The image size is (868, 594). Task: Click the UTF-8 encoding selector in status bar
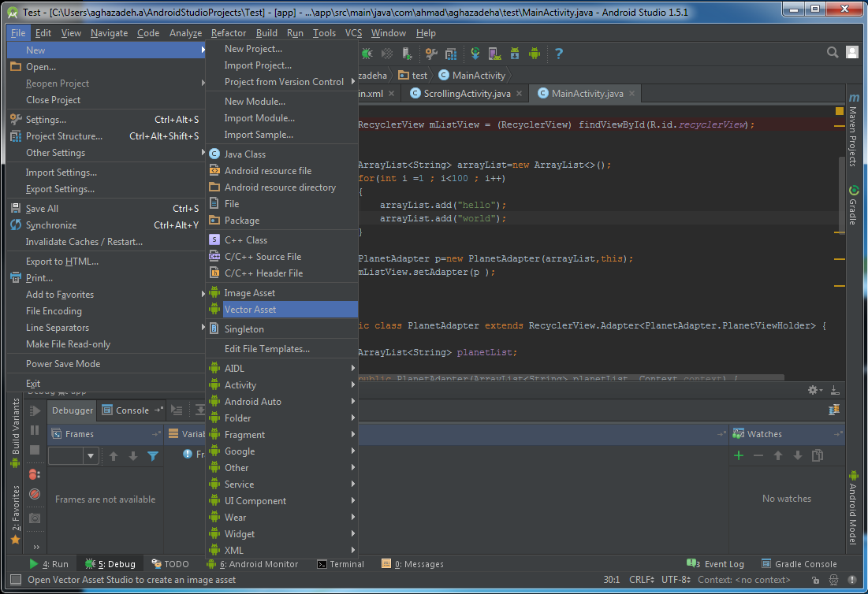(x=676, y=580)
